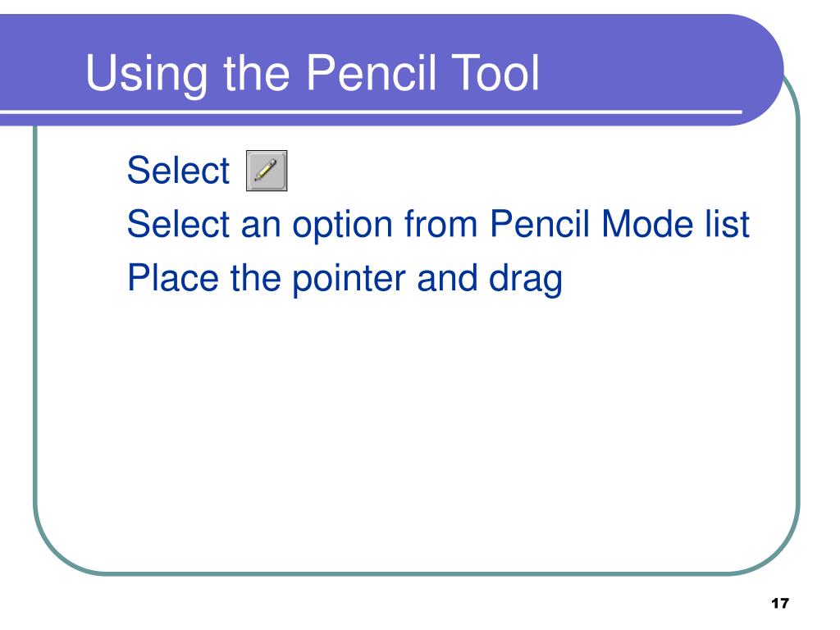Select the Pencil tool icon
Screen dimensions: 840x630
[267, 171]
